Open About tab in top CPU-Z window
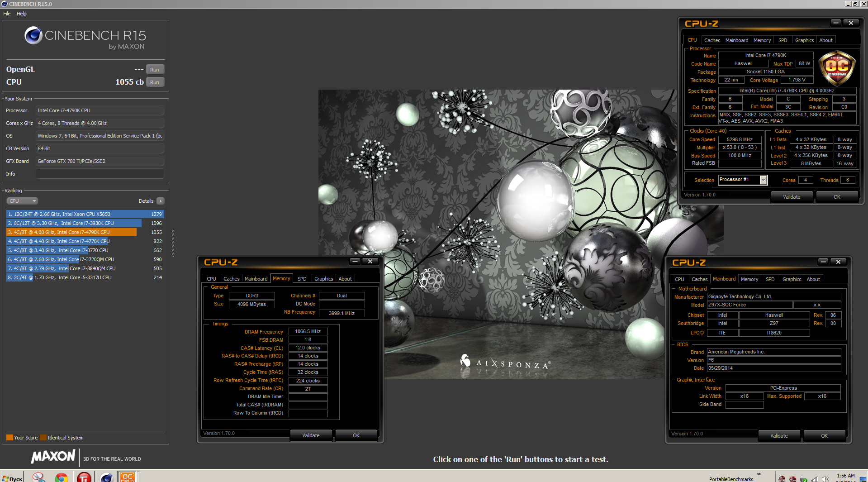868x482 pixels. tap(826, 40)
